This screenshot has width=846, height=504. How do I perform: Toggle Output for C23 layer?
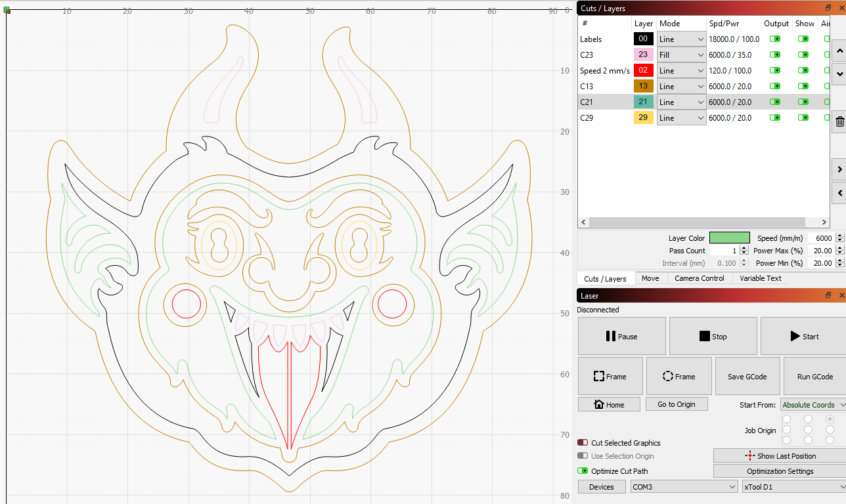point(775,54)
